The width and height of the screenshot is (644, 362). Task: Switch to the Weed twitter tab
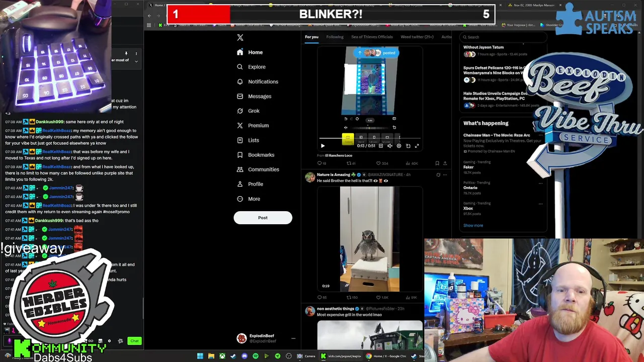pos(417,37)
